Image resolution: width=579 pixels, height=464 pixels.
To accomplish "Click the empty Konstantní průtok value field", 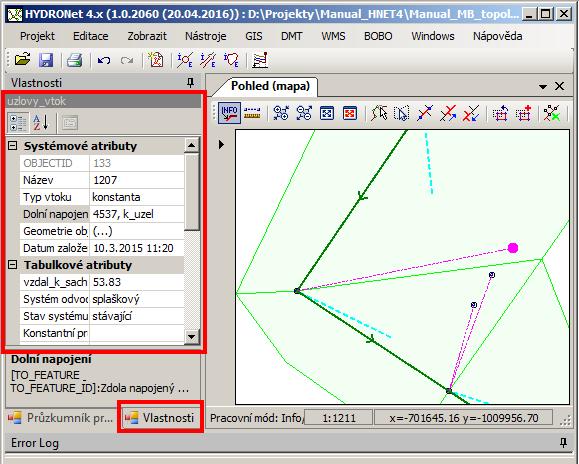I will pyautogui.click(x=137, y=333).
